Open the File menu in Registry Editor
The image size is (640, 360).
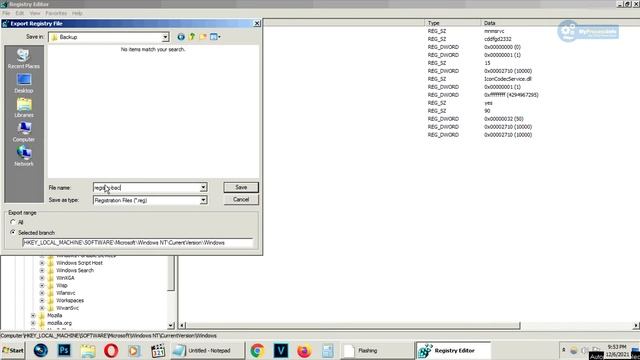tap(6, 13)
